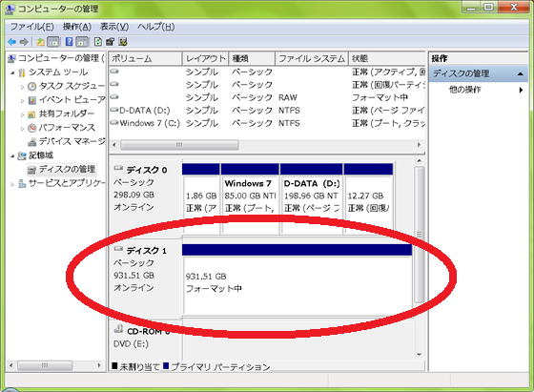The width and height of the screenshot is (534, 392).
Task: Sort by 状態 column header
Action: [x=386, y=58]
